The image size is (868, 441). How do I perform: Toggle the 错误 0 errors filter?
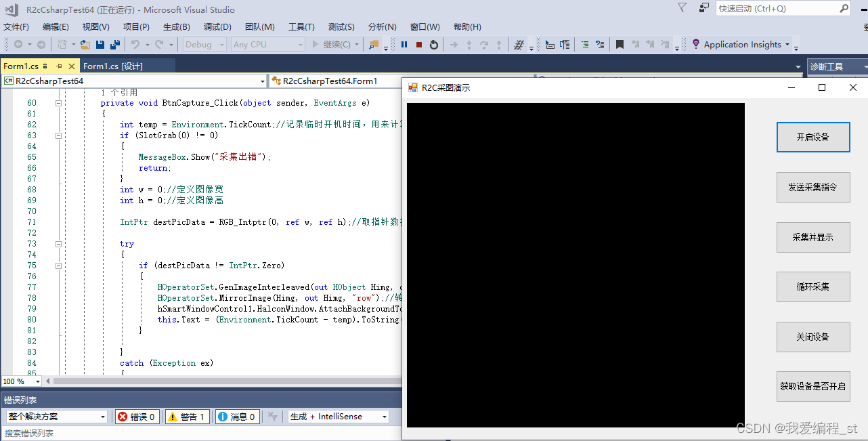pyautogui.click(x=137, y=417)
